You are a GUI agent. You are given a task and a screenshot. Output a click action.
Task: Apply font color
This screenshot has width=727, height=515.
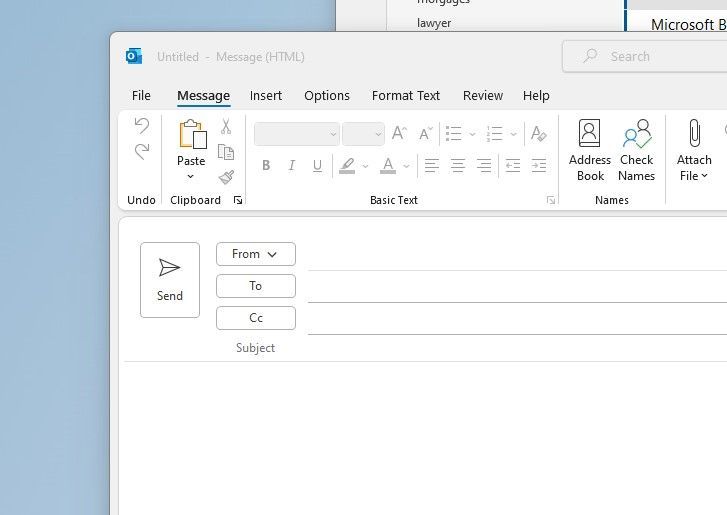(388, 165)
